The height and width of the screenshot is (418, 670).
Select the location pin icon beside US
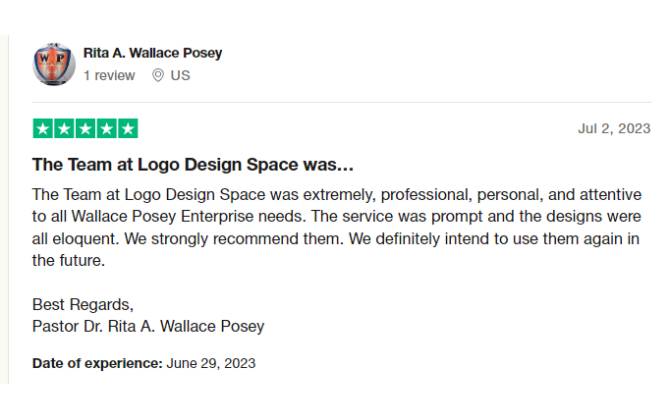(x=158, y=75)
